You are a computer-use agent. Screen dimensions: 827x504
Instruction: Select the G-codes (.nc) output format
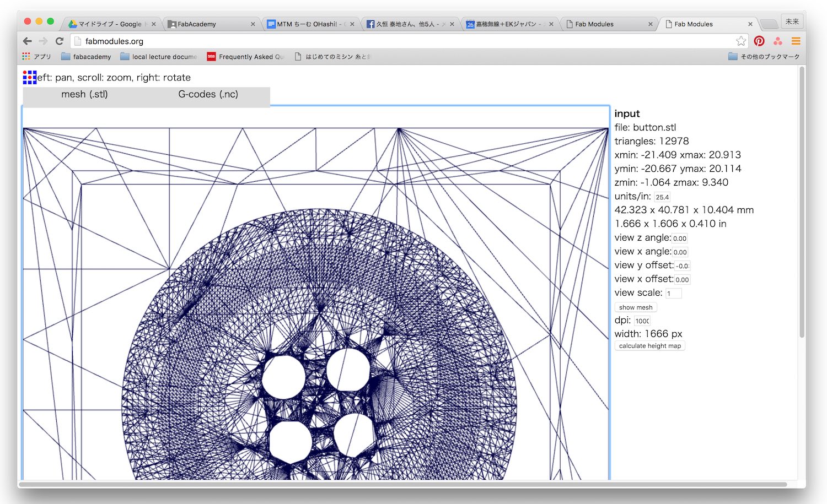point(208,94)
